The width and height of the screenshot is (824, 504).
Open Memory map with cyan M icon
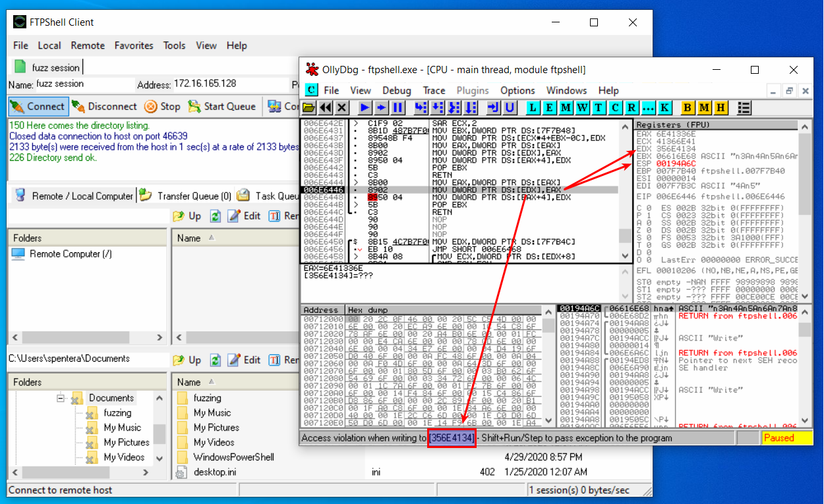(566, 107)
